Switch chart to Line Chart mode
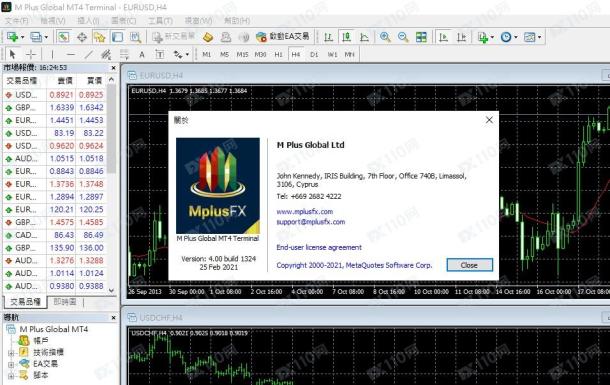This screenshot has width=610, height=385. tap(364, 37)
